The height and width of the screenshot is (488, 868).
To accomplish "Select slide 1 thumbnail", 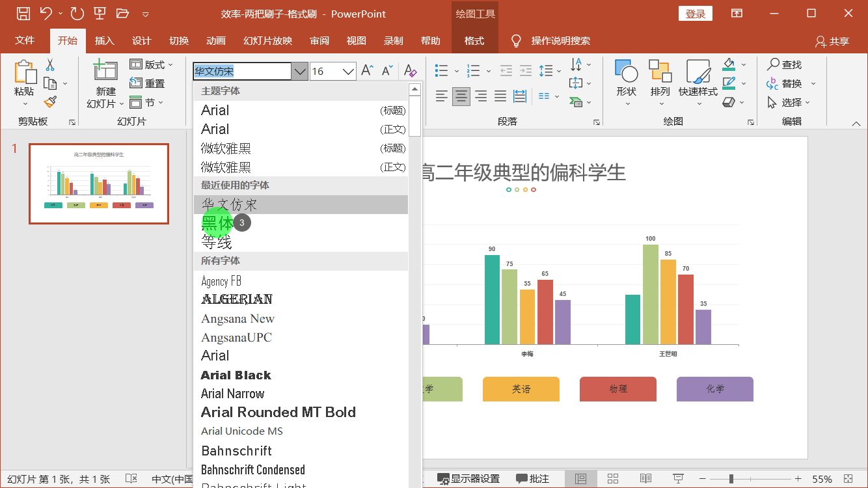I will click(99, 183).
